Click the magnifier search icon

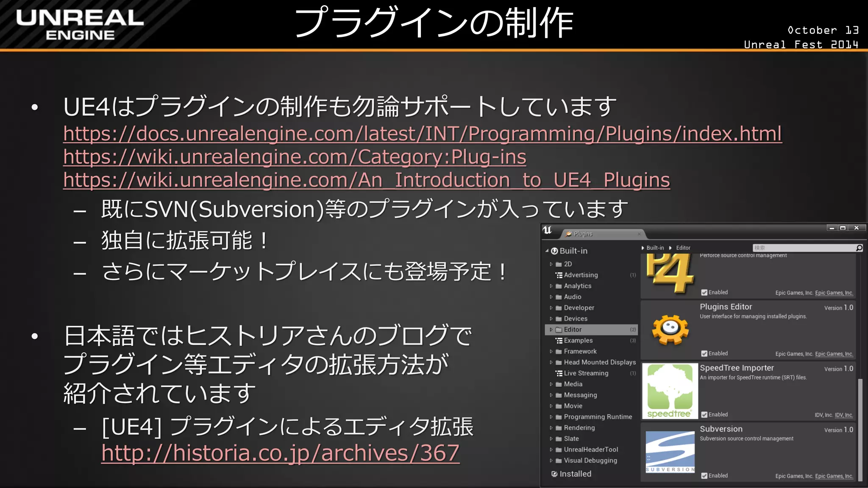pos(859,248)
